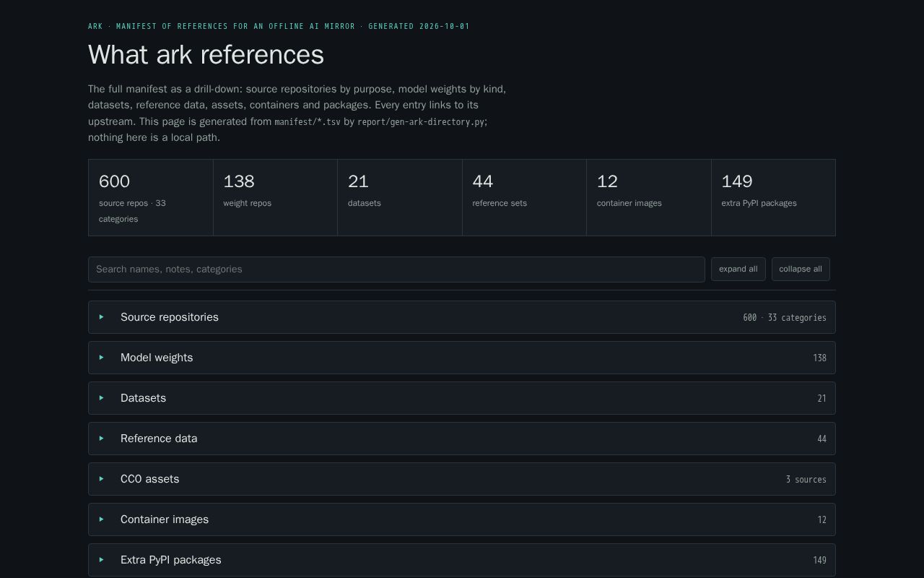Click the Reference data label
Viewport: 924px width, 578px height.
click(159, 439)
